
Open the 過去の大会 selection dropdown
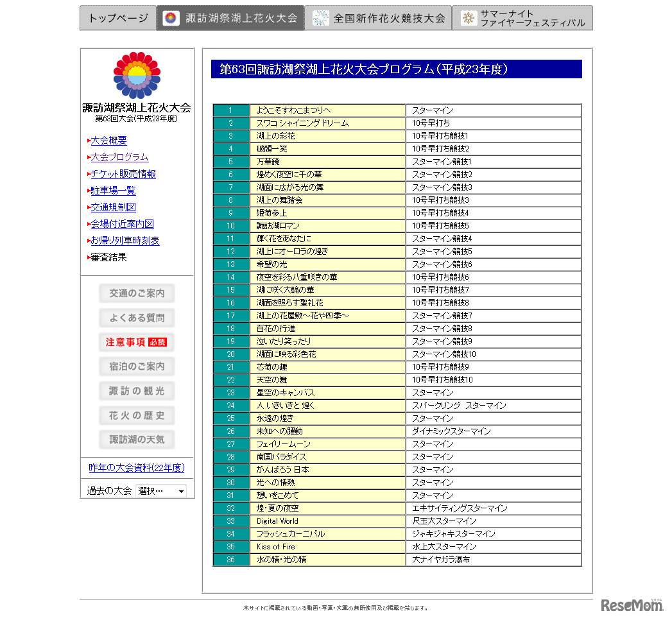161,491
